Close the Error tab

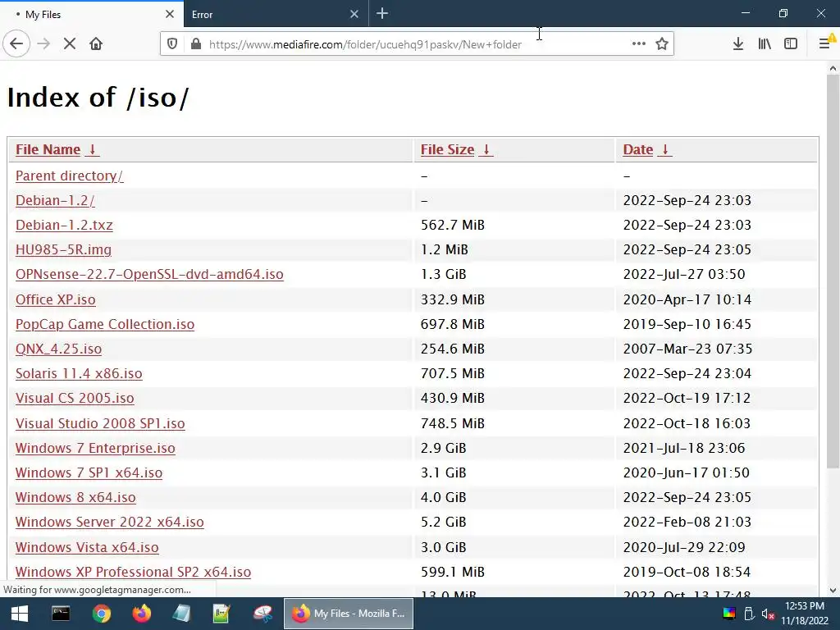354,14
